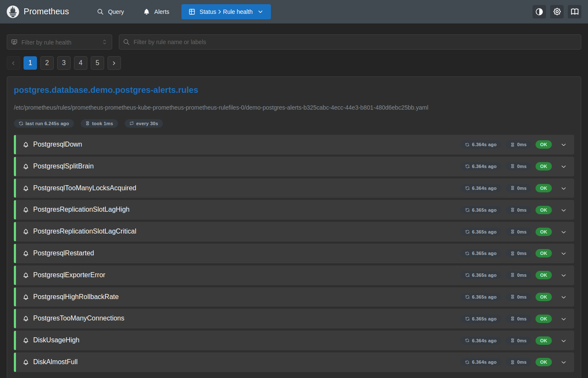Go to page 3
The width and height of the screenshot is (588, 378).
(64, 63)
